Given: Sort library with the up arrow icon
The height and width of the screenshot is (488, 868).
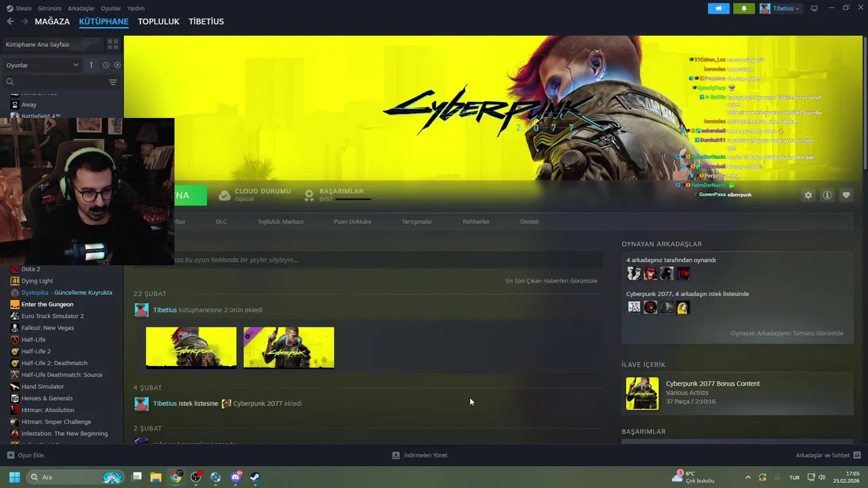Looking at the screenshot, I should pos(91,65).
